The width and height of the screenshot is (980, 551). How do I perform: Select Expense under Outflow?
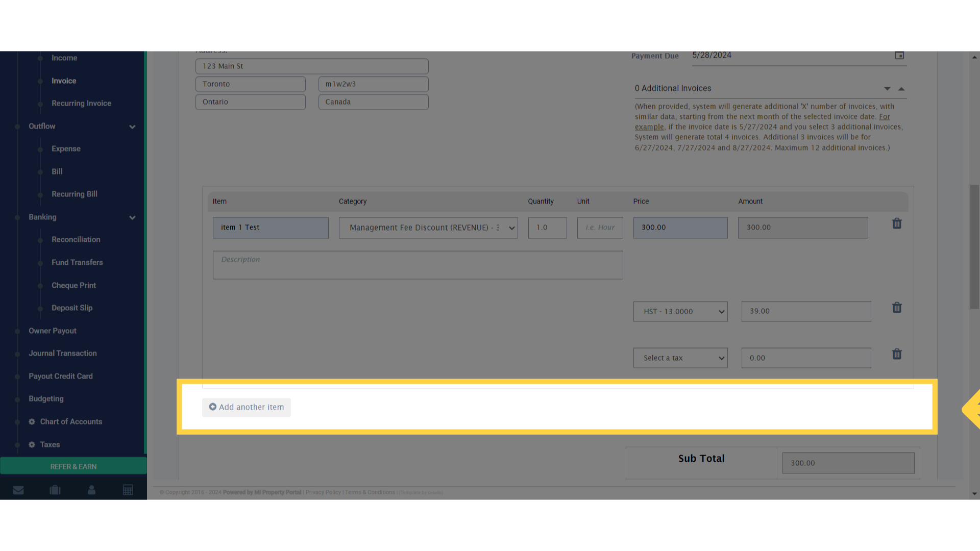click(66, 148)
